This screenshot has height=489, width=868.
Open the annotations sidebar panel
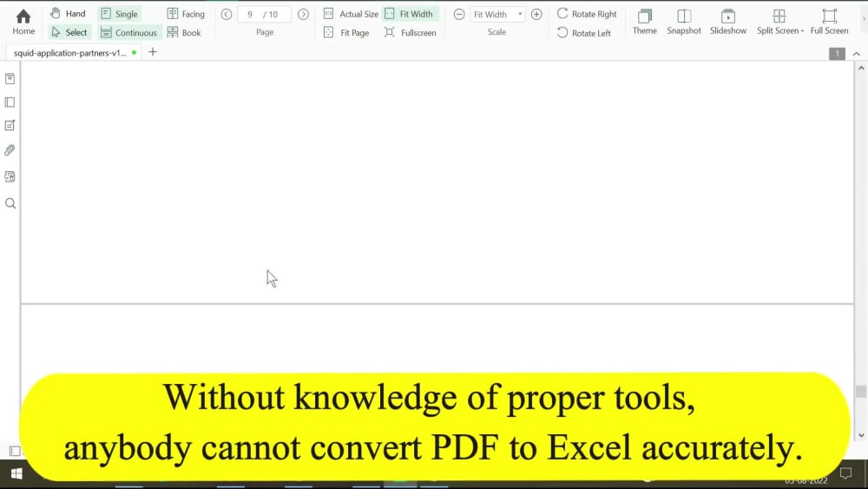click(x=10, y=126)
